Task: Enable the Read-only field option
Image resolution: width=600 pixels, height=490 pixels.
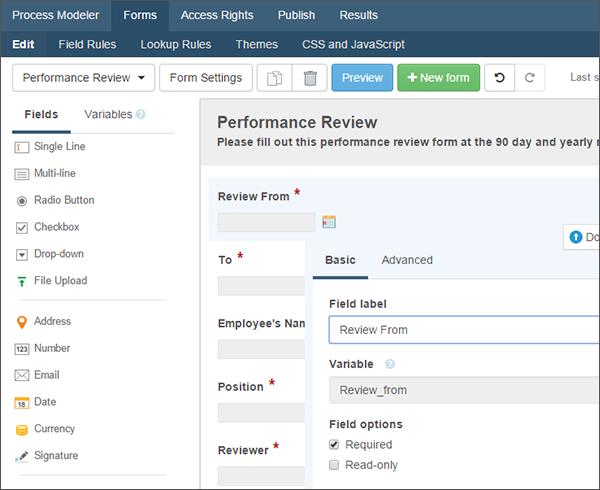Action: coord(335,465)
